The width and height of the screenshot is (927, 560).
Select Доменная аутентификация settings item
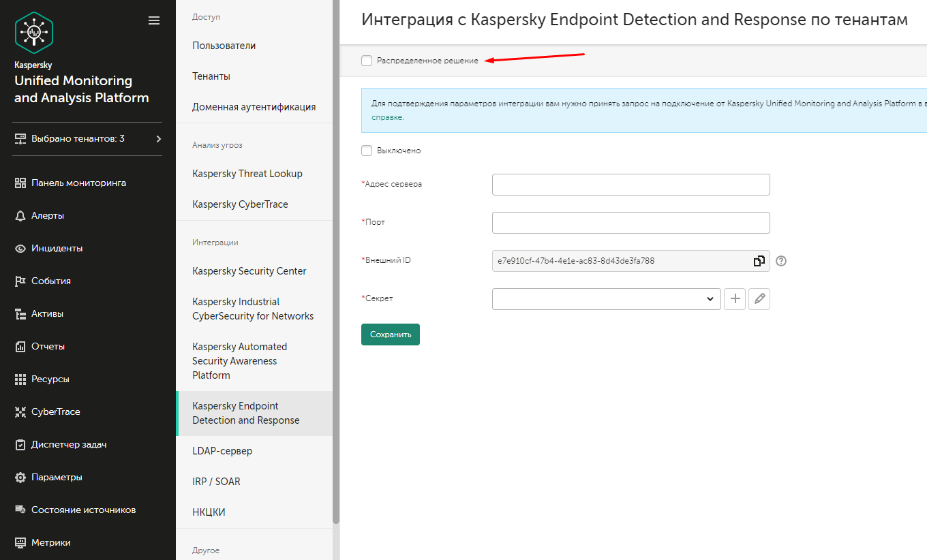[x=254, y=107]
